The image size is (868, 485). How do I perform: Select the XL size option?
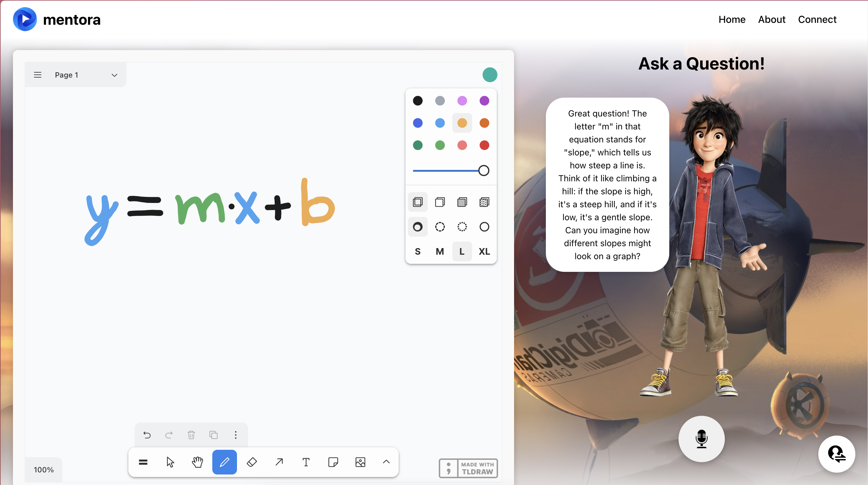pos(484,251)
